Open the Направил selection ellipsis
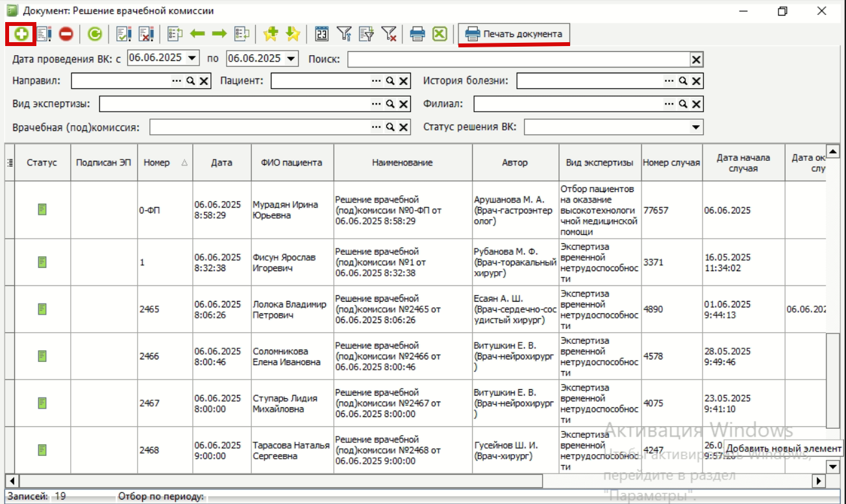The width and height of the screenshot is (846, 504). click(177, 81)
